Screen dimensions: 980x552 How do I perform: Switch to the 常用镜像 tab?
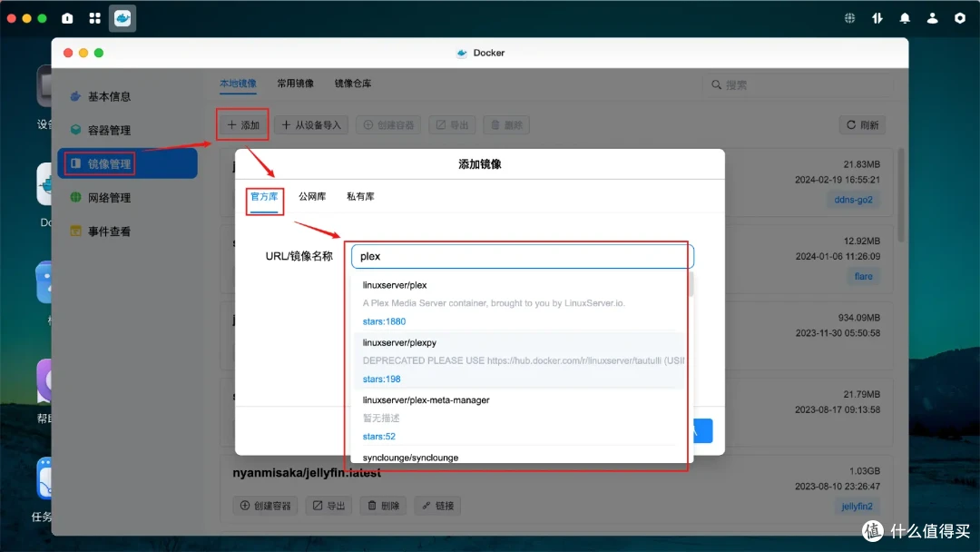click(296, 84)
